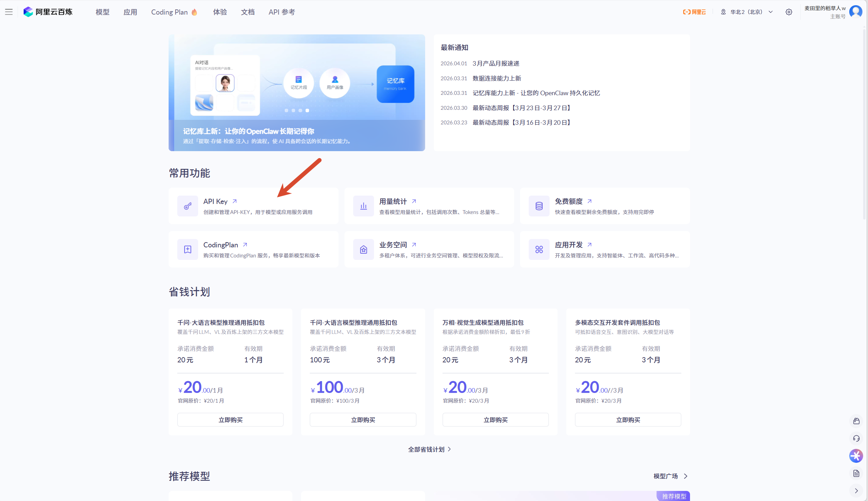This screenshot has width=868, height=501.
Task: Select the fourth banner carousel dot
Action: [x=307, y=110]
